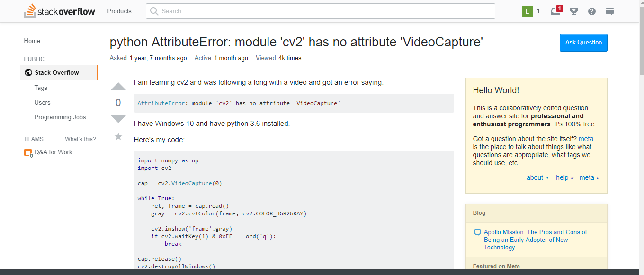This screenshot has width=644, height=275.
Task: Click the 'cap = cv2.VideoCapture(0)' code line
Action: [180, 183]
